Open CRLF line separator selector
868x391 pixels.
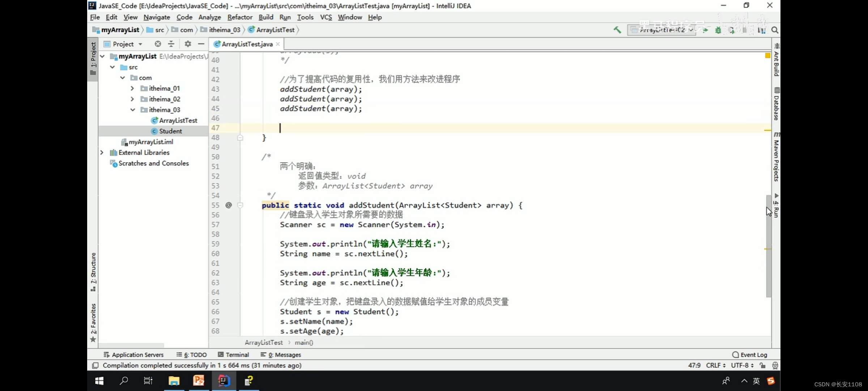716,365
